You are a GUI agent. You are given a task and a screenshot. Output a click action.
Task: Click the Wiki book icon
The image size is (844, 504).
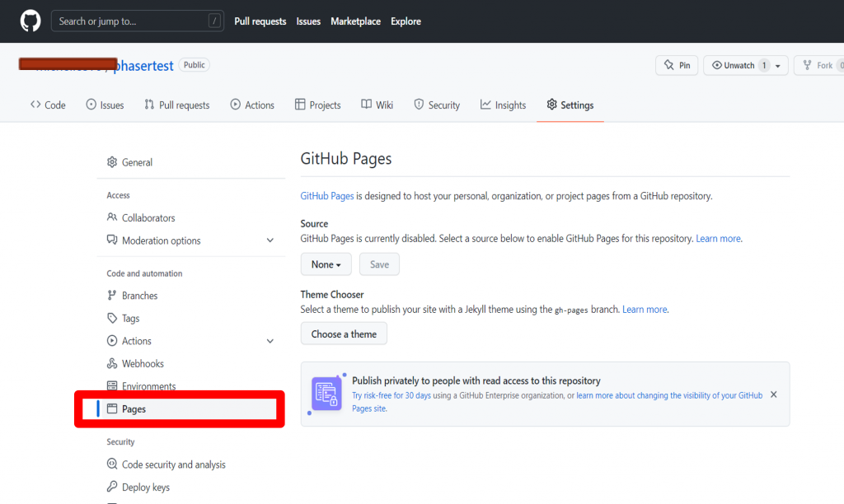pyautogui.click(x=366, y=105)
